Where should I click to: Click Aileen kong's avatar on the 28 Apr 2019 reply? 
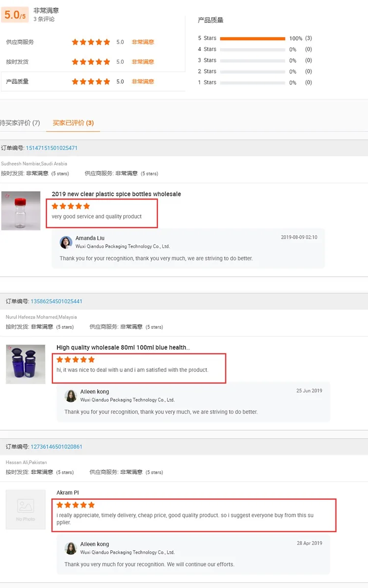pyautogui.click(x=71, y=548)
